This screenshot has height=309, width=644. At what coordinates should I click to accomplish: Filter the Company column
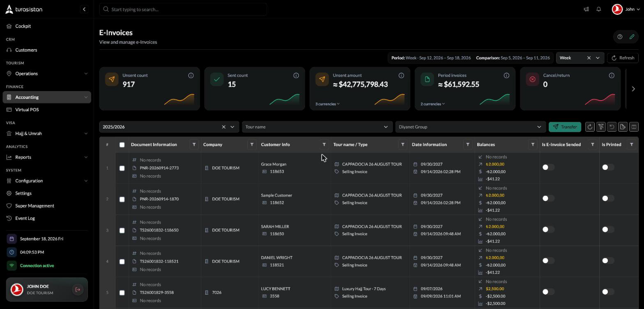(x=252, y=144)
